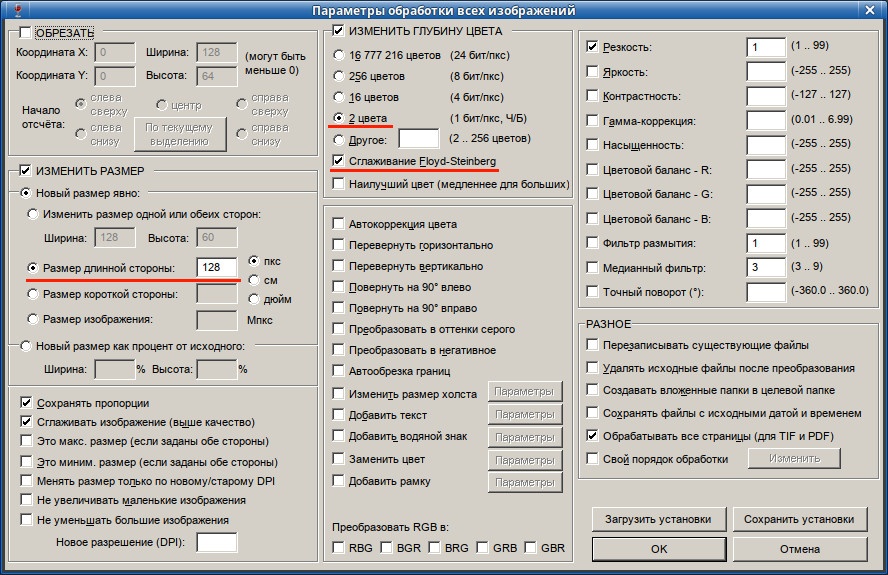Image resolution: width=888 pixels, height=575 pixels.
Task: Click the Другое colors input field
Action: click(x=419, y=139)
